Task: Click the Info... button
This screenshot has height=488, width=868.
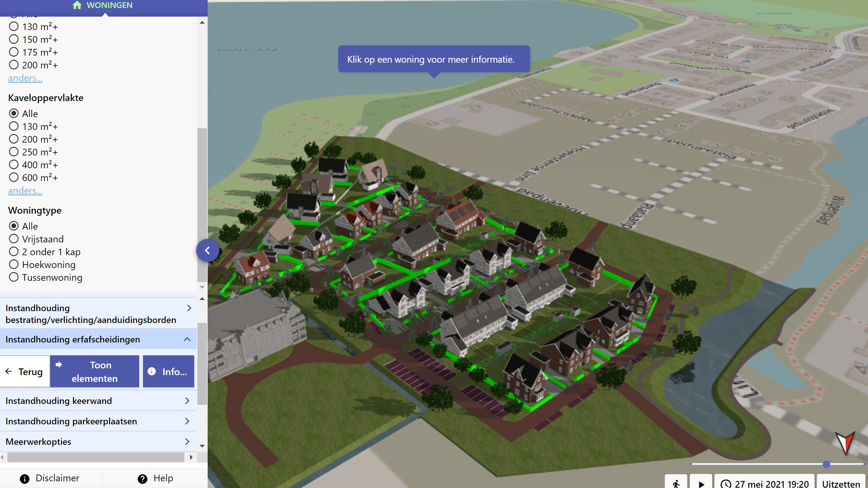Action: (x=168, y=371)
